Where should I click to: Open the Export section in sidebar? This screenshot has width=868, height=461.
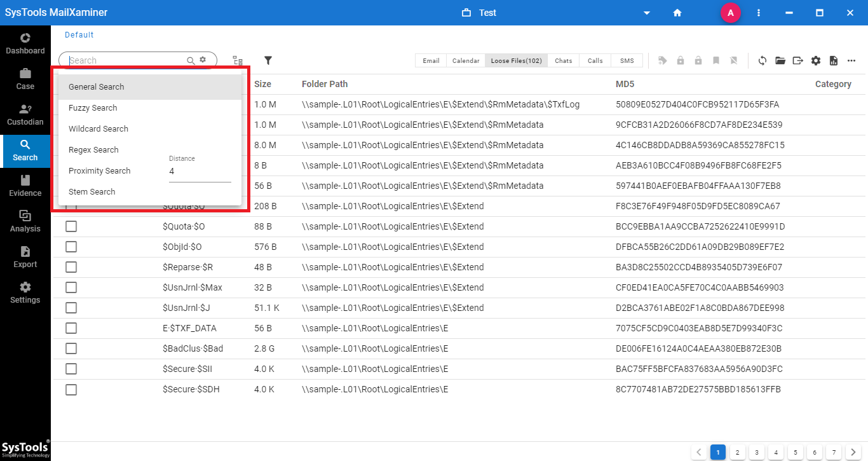pyautogui.click(x=25, y=257)
